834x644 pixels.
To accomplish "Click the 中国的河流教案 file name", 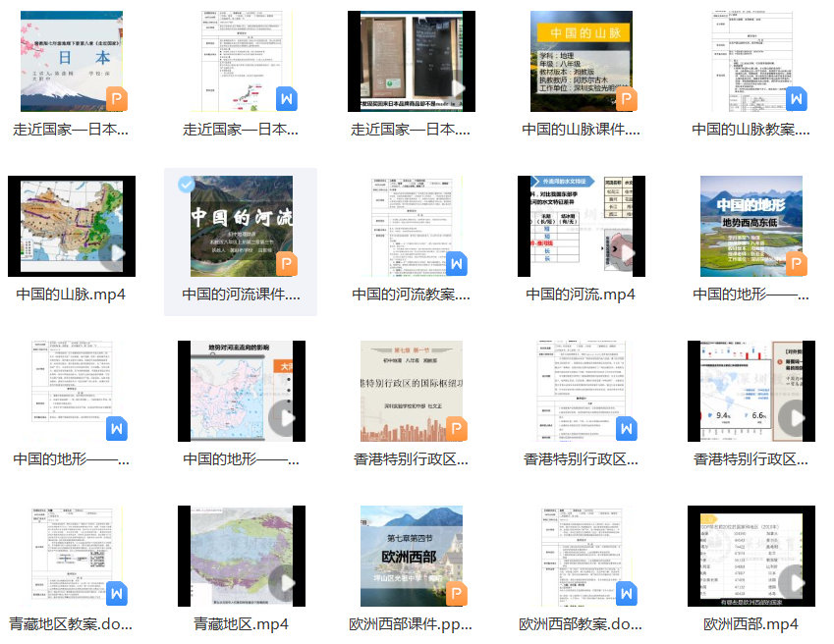I will 411,294.
